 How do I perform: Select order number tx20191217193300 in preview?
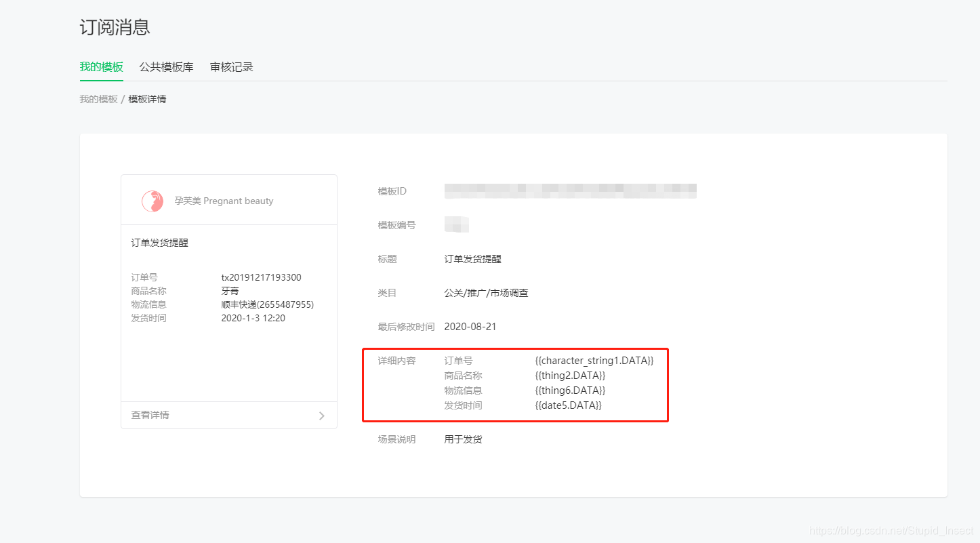tap(260, 277)
